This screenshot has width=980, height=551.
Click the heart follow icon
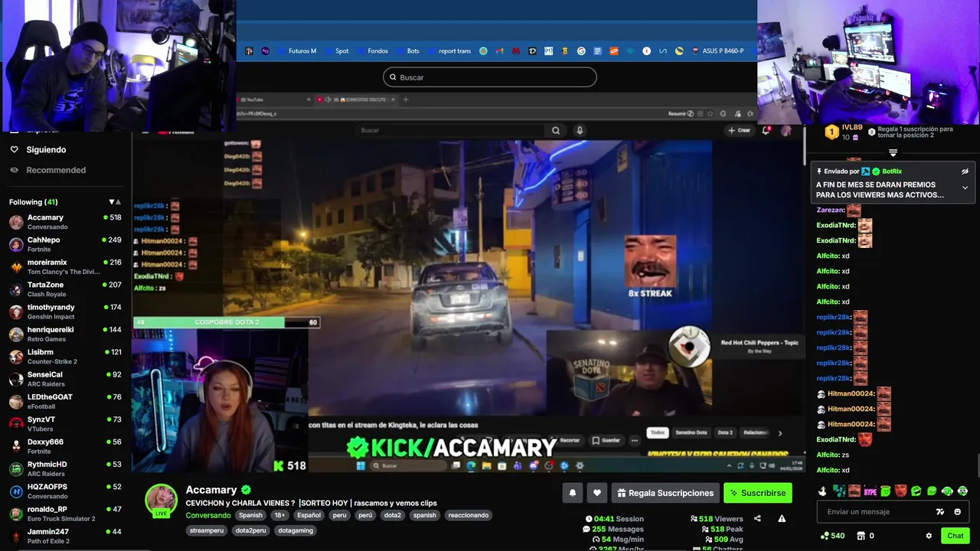tap(597, 493)
